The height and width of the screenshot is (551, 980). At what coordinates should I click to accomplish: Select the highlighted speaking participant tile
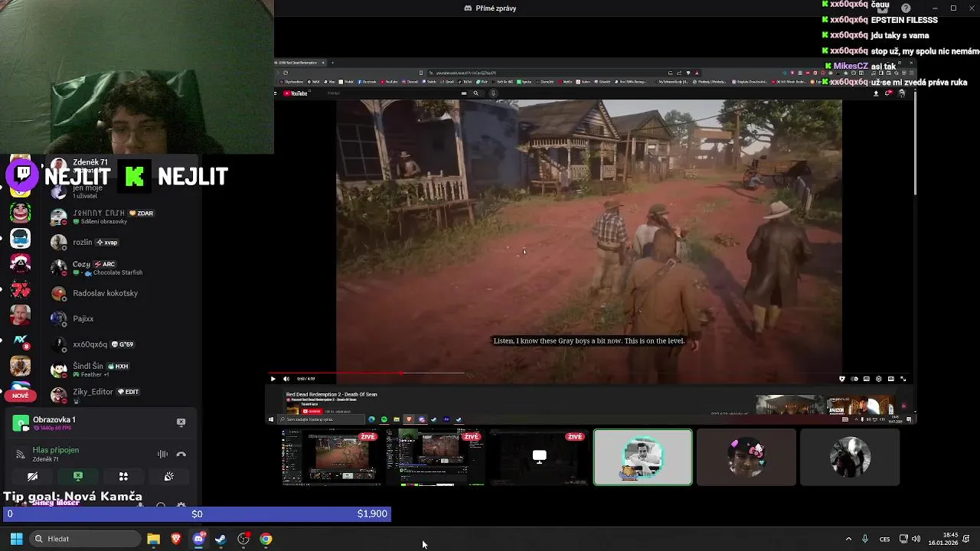coord(642,458)
